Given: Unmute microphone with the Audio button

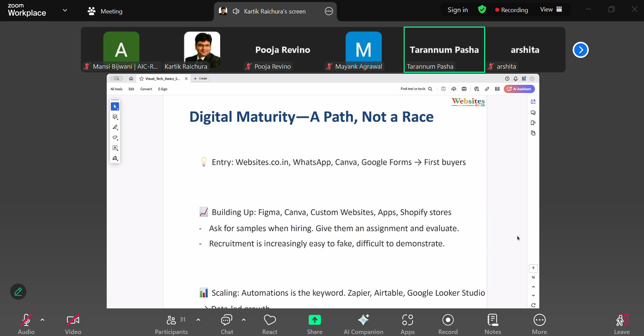Looking at the screenshot, I should point(26,324).
